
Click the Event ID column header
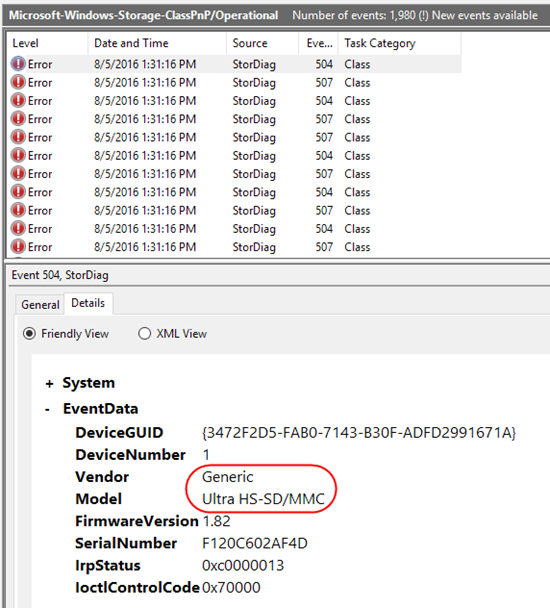click(318, 43)
